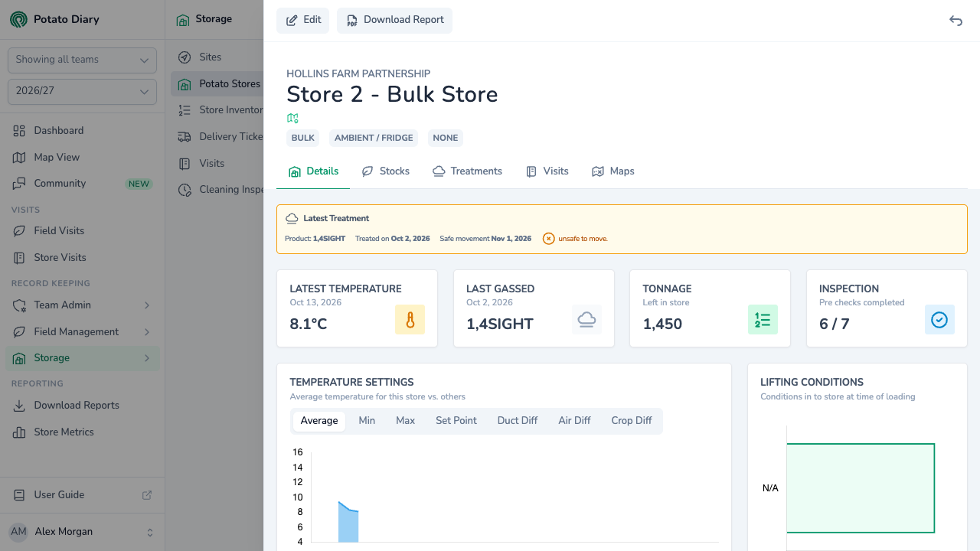Click the inspection checkmark icon
The width and height of the screenshot is (980, 551).
point(939,320)
